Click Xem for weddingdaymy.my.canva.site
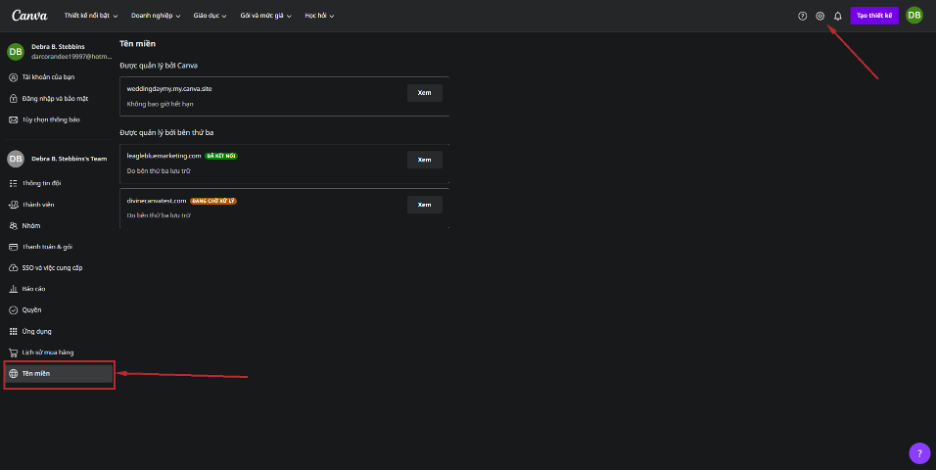 424,93
